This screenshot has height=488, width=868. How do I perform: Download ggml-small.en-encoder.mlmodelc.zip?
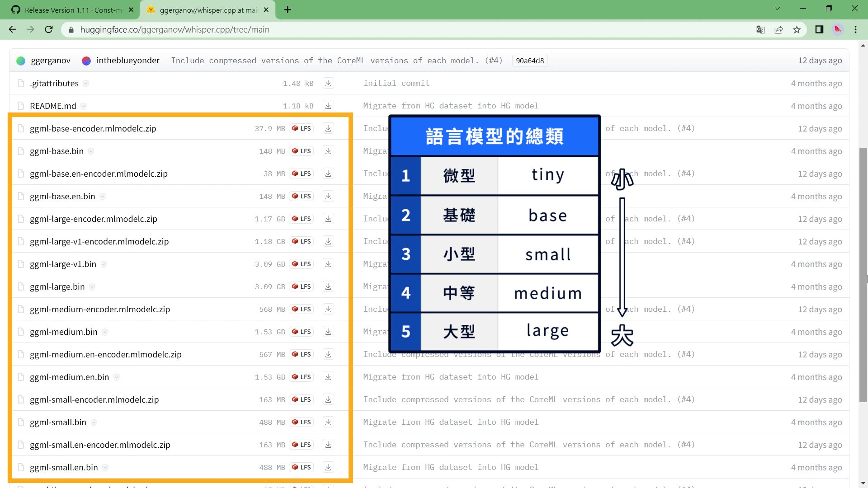pos(328,445)
